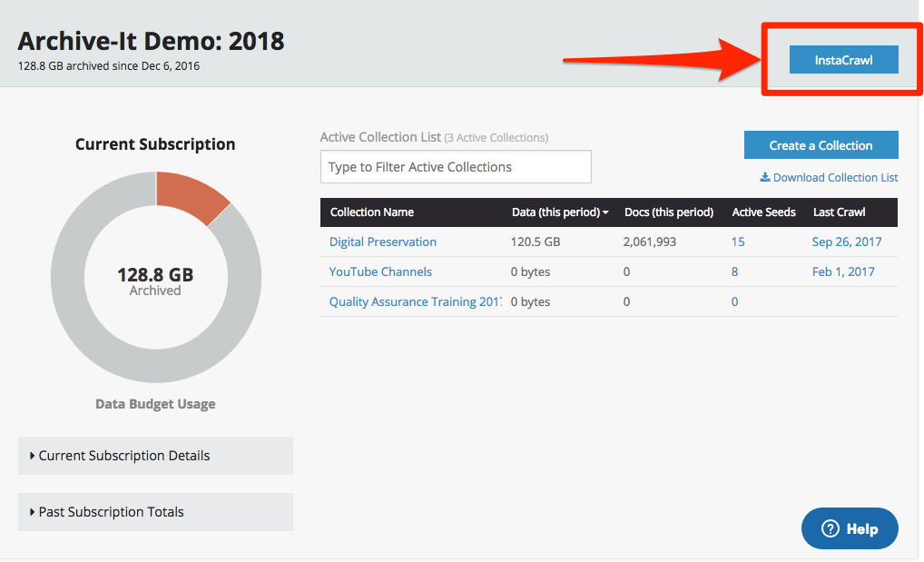
Task: Expand Current Subscription Details
Action: click(155, 456)
